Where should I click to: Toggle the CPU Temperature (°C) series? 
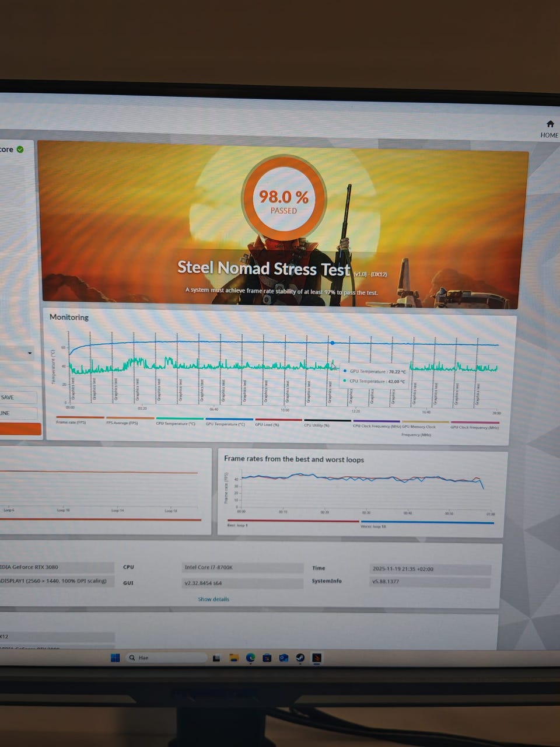click(x=176, y=424)
